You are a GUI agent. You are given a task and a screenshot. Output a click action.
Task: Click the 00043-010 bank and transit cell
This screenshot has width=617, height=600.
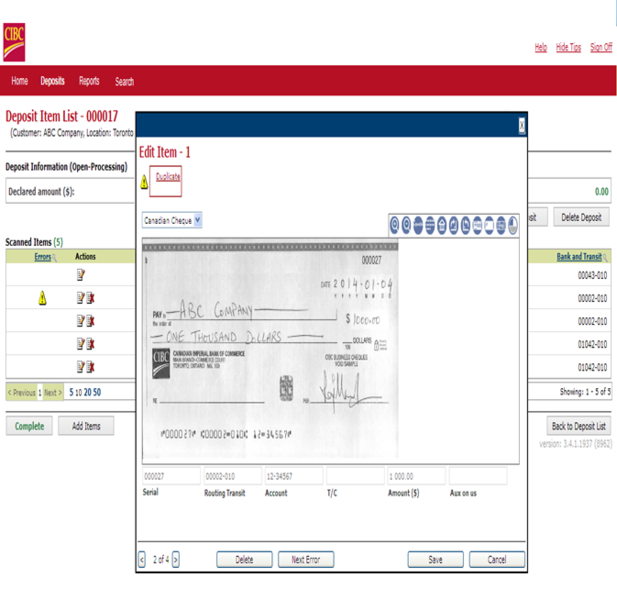tap(592, 275)
